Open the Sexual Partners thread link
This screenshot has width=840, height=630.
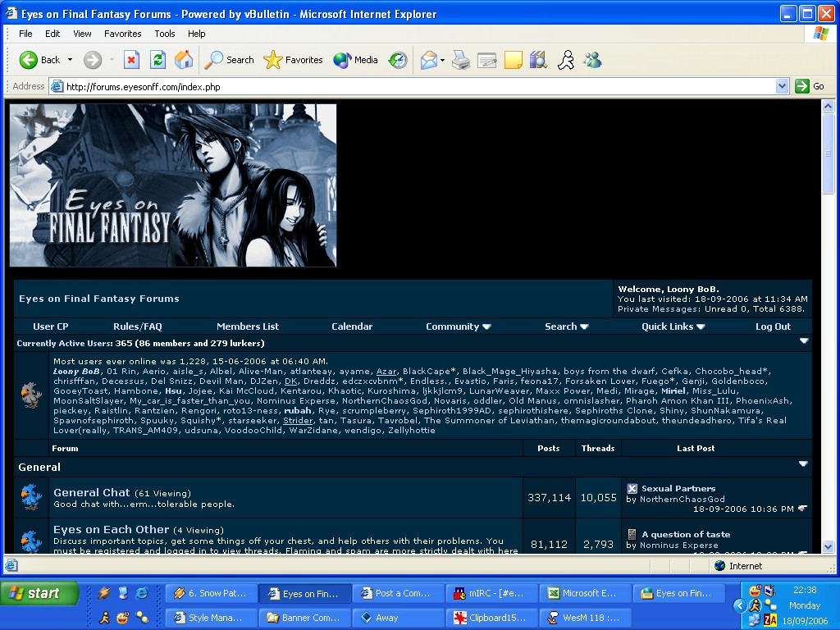point(678,488)
